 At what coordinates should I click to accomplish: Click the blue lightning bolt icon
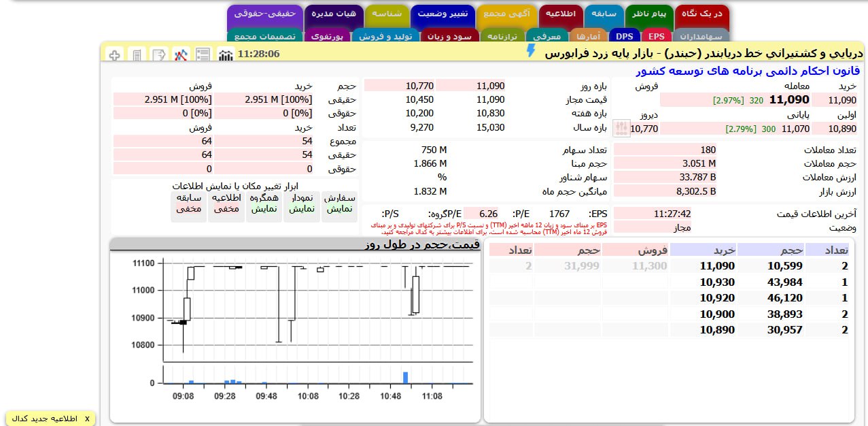click(531, 52)
